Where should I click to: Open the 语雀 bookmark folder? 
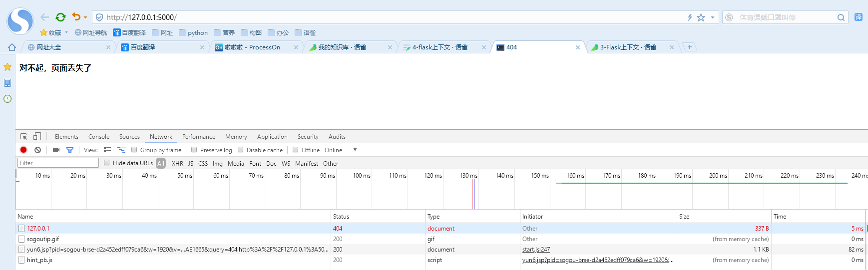[305, 32]
